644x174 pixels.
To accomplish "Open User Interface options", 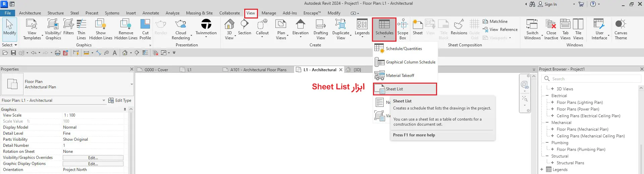I will point(599,30).
